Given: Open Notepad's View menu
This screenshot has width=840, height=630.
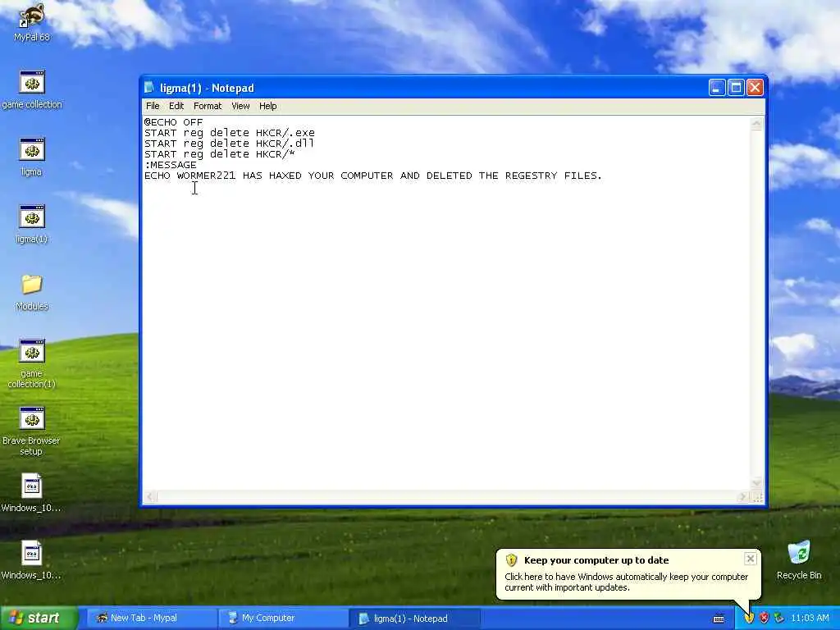Looking at the screenshot, I should click(240, 106).
